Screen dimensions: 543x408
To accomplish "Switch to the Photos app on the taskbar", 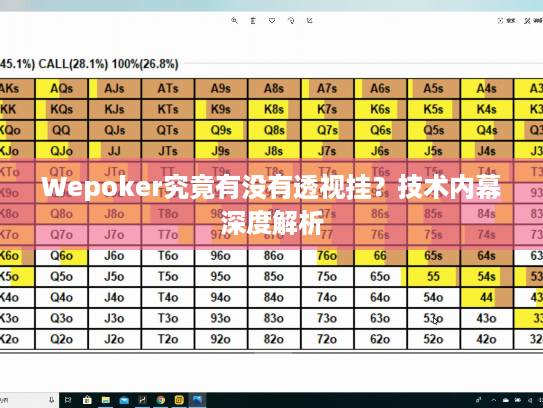I will tap(197, 400).
